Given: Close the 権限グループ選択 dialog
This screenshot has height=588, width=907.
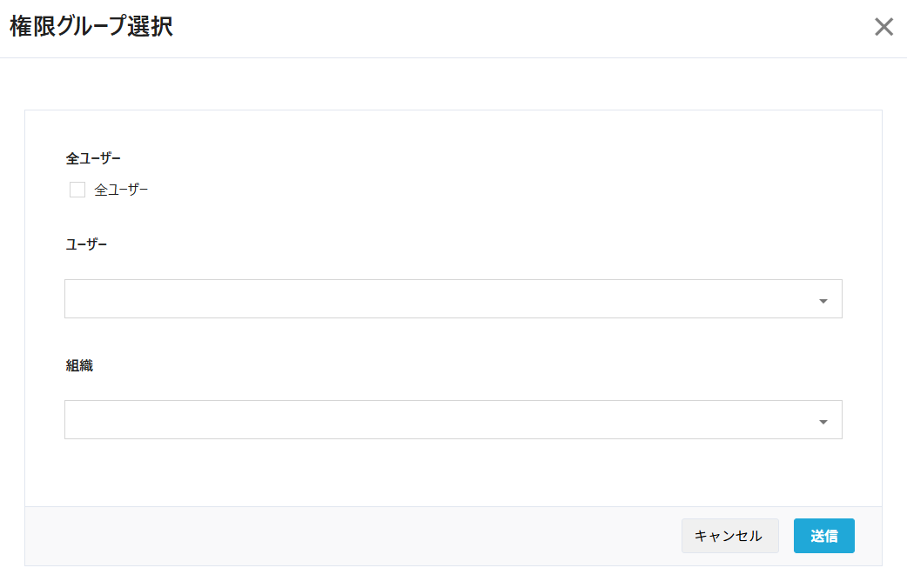Looking at the screenshot, I should click(x=883, y=27).
